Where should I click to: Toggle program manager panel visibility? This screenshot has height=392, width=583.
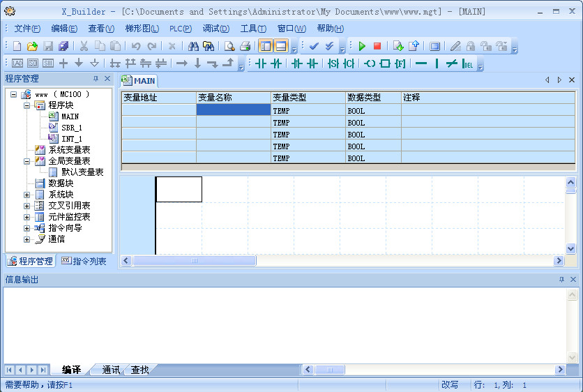point(266,46)
